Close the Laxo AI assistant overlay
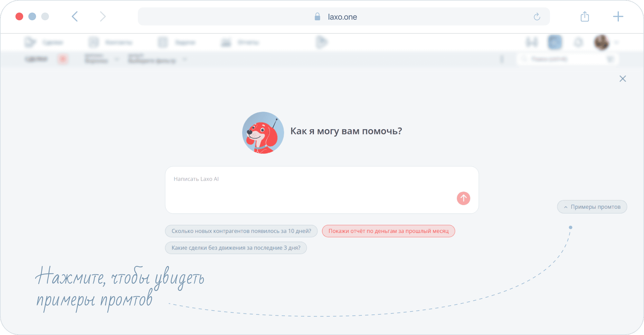Image resolution: width=644 pixels, height=335 pixels. tap(623, 79)
